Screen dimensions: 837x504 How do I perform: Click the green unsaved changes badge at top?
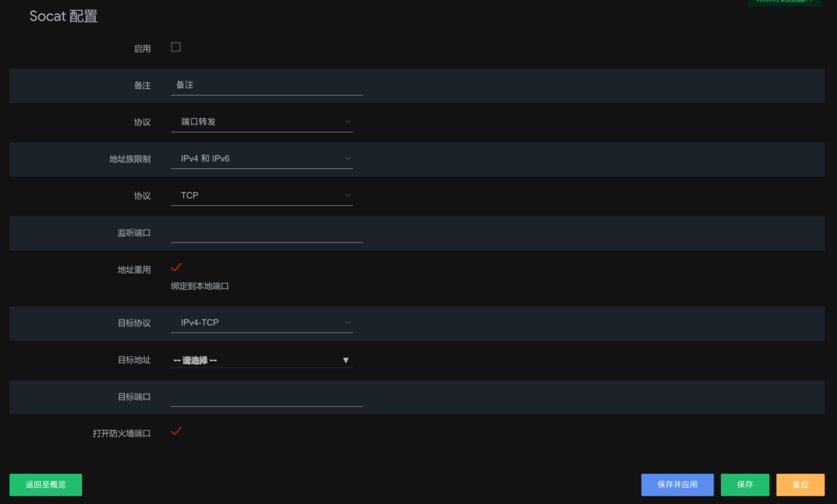coord(785,2)
